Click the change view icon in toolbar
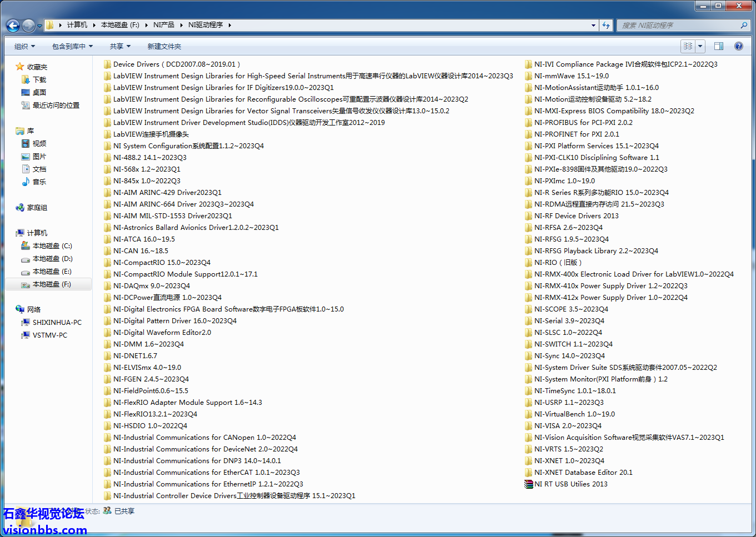Viewport: 756px width, 537px height. pyautogui.click(x=688, y=46)
